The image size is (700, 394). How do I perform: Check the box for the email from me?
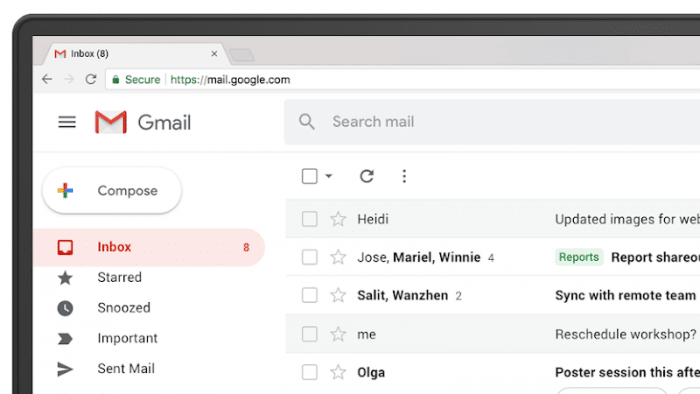309,334
